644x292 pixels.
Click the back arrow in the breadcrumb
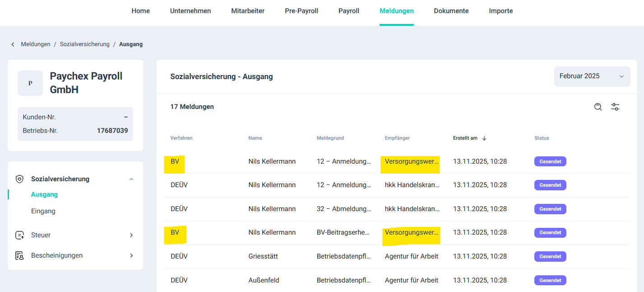(x=13, y=44)
